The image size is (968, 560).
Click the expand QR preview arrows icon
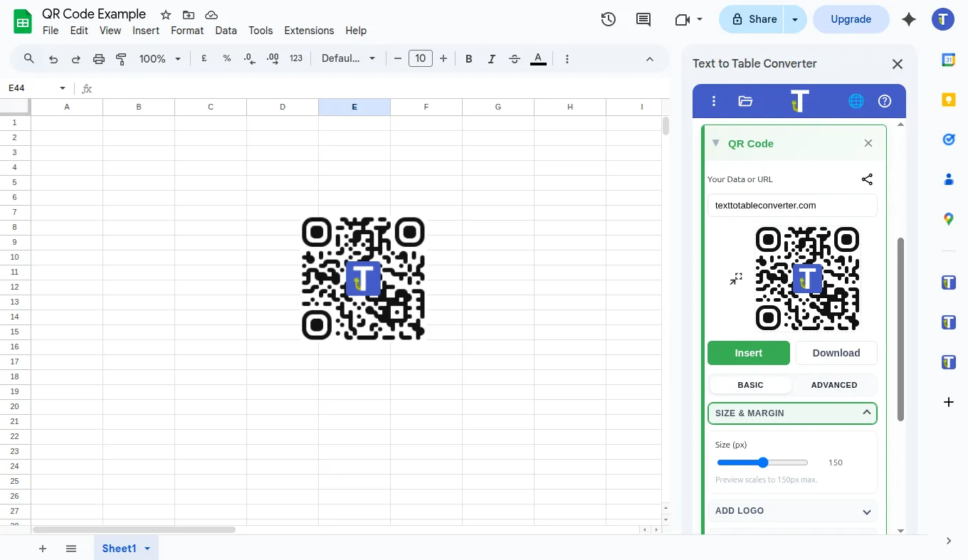pos(736,278)
